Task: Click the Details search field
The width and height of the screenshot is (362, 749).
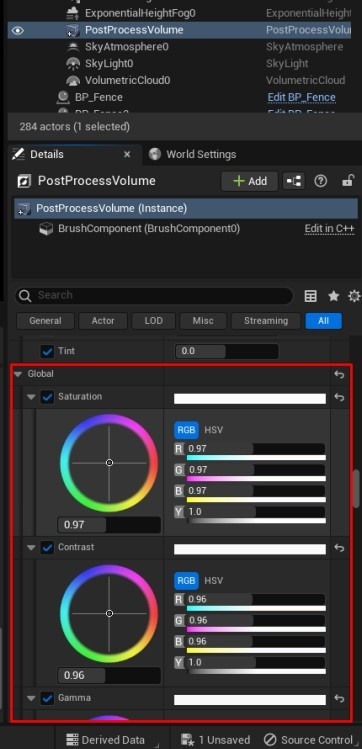Action: pyautogui.click(x=154, y=296)
